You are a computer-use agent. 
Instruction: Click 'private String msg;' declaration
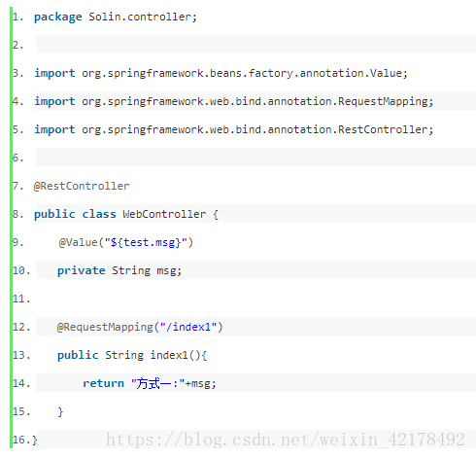tap(119, 270)
